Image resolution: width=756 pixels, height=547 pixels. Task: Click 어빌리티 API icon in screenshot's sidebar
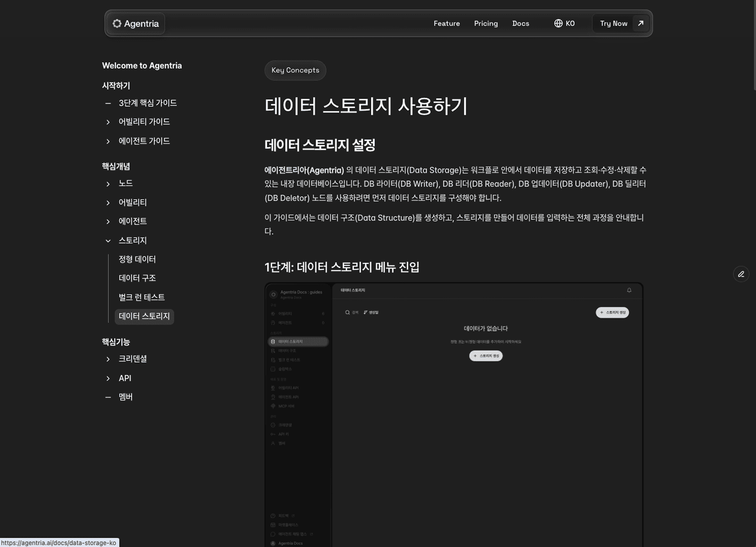(273, 388)
